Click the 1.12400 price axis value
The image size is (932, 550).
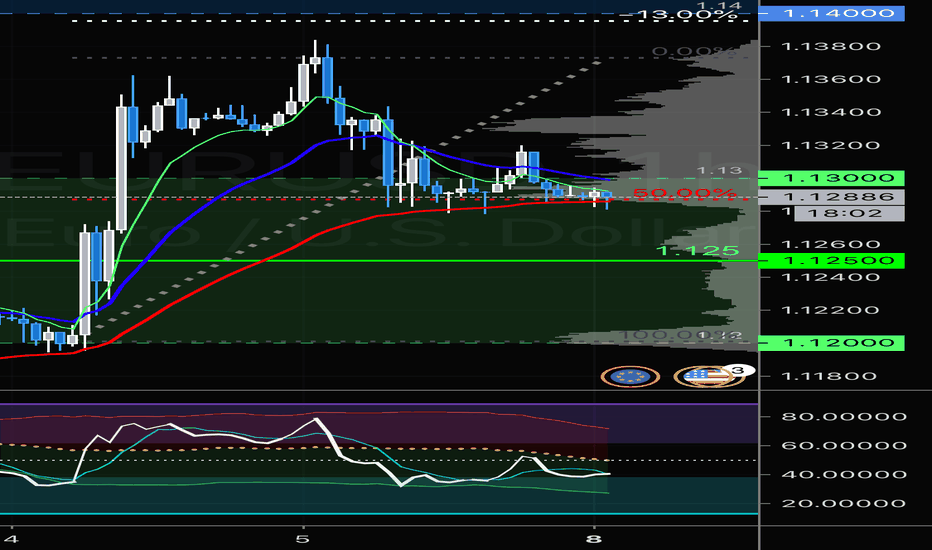(x=830, y=277)
